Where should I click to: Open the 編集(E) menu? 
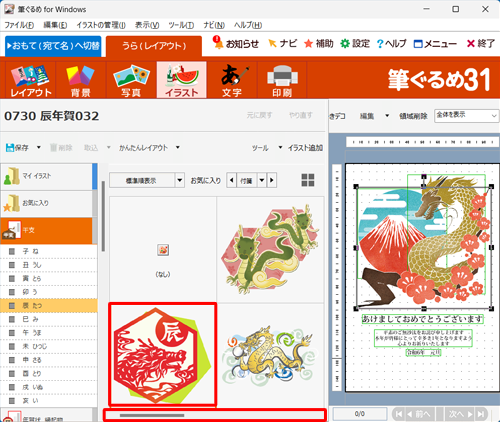(x=55, y=25)
